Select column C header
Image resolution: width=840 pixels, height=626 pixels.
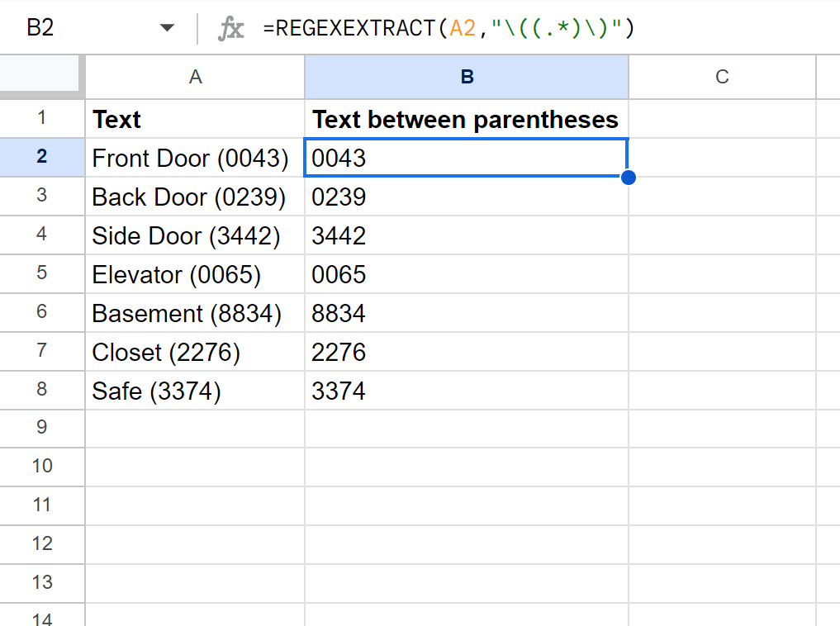pyautogui.click(x=722, y=77)
